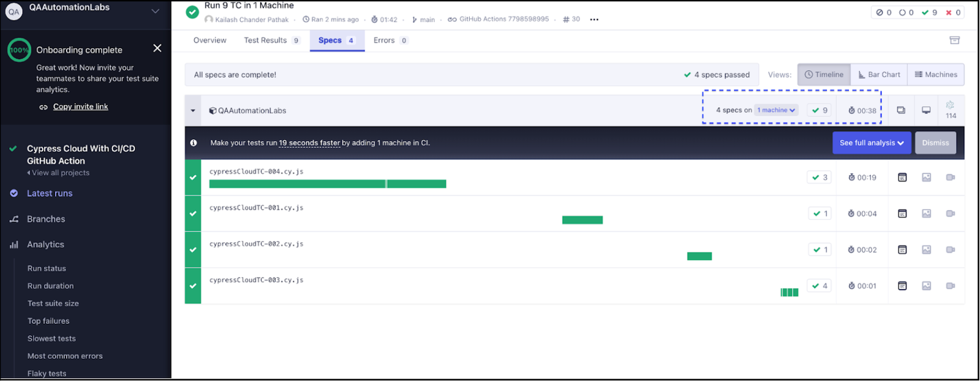980x383 pixels.
Task: Close the Onboarding complete panel
Action: (157, 48)
